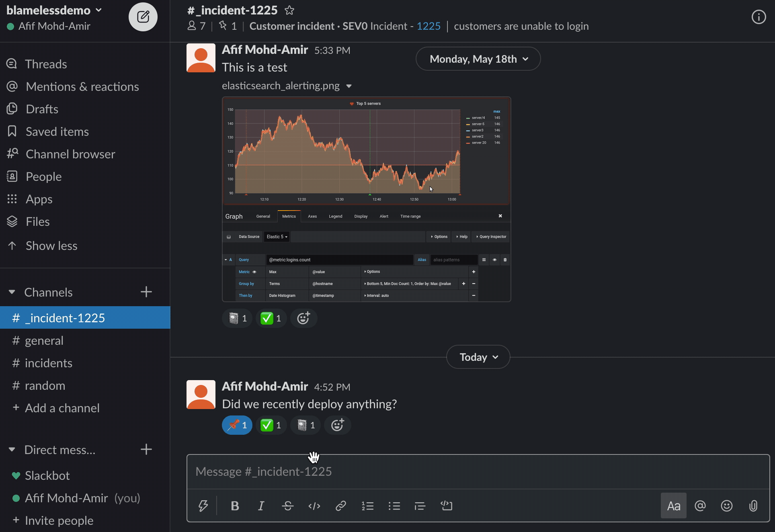Viewport: 775px width, 532px height.
Task: Open Today date dropdown
Action: pyautogui.click(x=478, y=357)
